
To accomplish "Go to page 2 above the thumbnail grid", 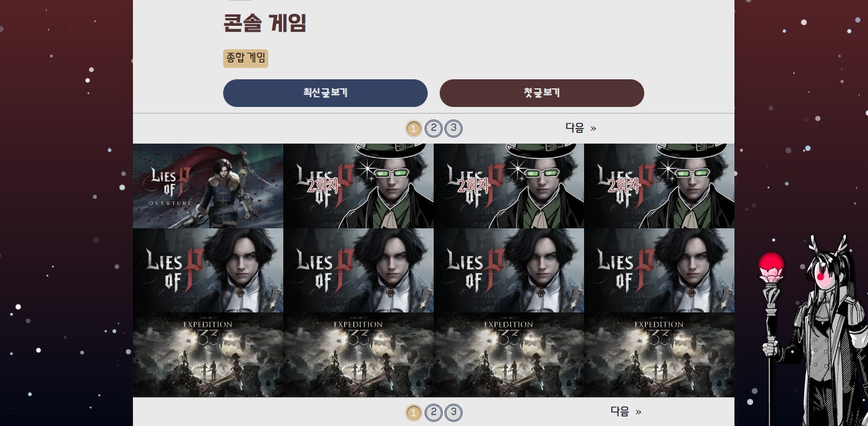I will (x=433, y=128).
